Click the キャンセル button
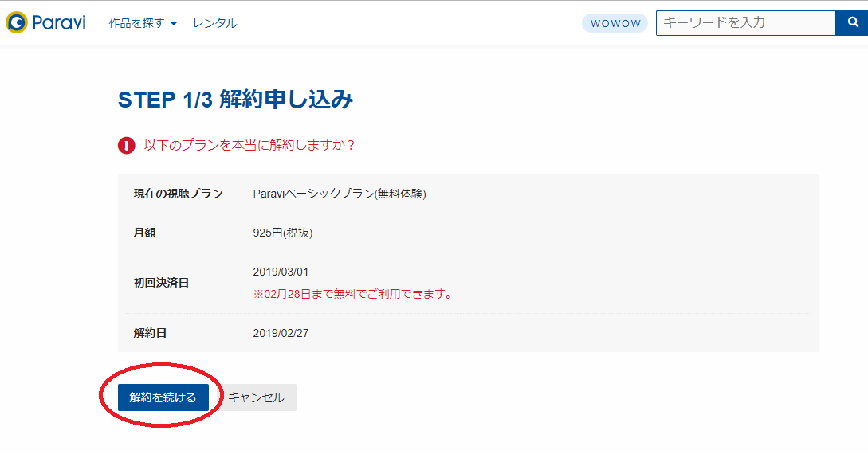The height and width of the screenshot is (454, 868). tap(257, 397)
